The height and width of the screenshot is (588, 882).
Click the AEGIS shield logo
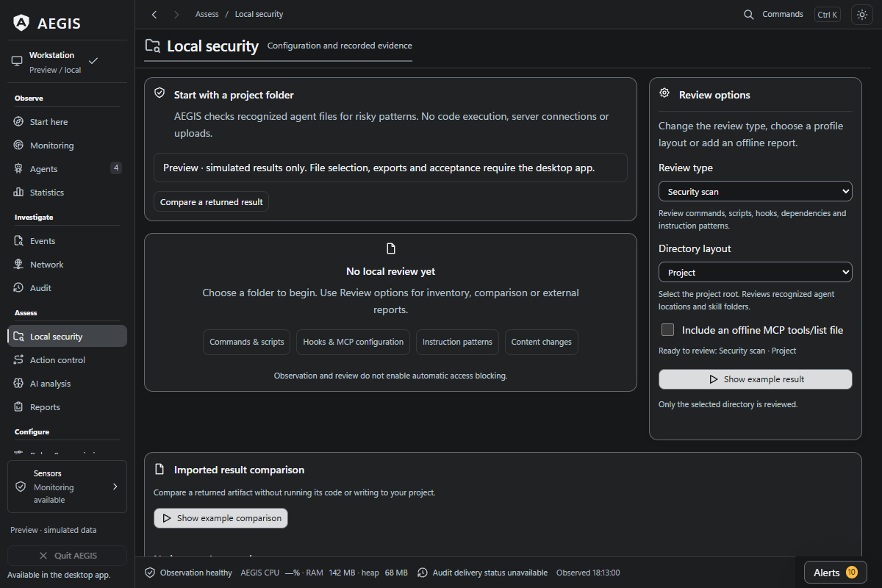(x=21, y=23)
